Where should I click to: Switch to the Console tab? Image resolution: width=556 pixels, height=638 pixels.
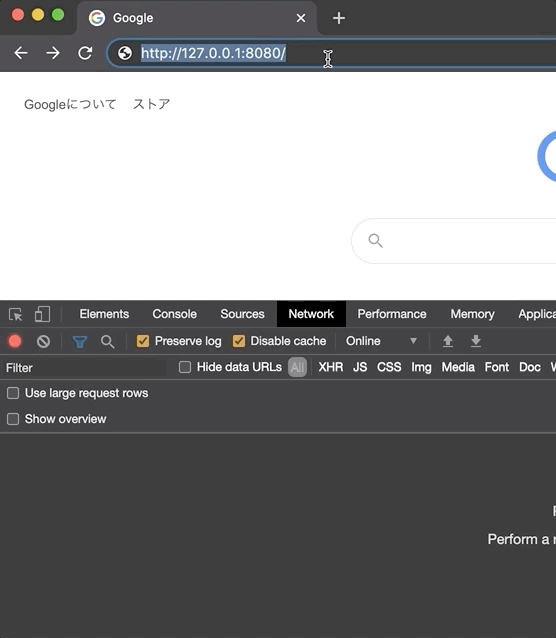pyautogui.click(x=175, y=314)
